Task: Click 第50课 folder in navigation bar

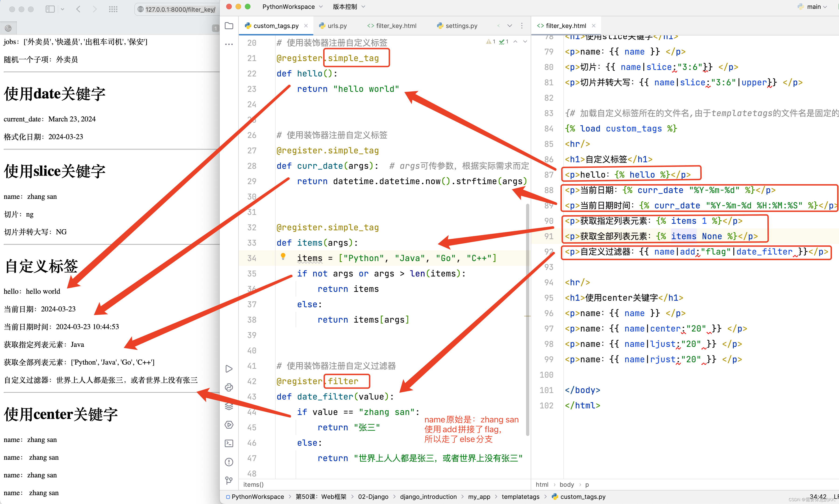Action: click(321, 497)
